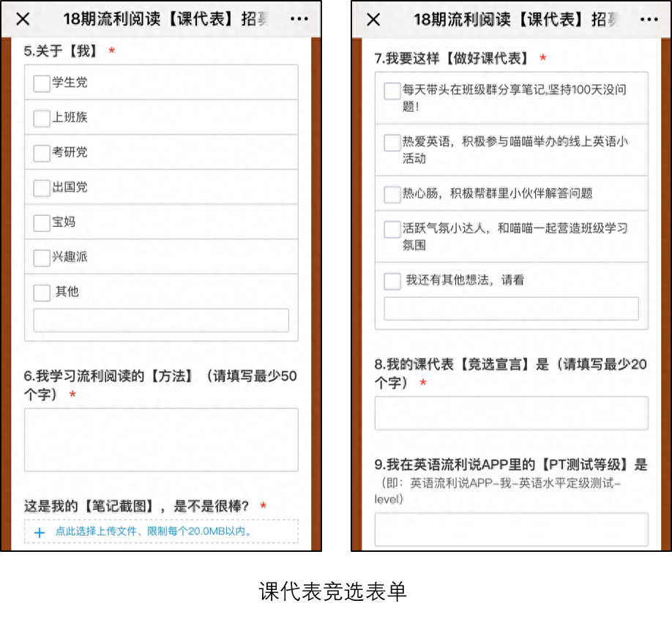The width and height of the screenshot is (672, 617).
Task: Check the 其他 checkbox in question 5
Action: click(42, 292)
